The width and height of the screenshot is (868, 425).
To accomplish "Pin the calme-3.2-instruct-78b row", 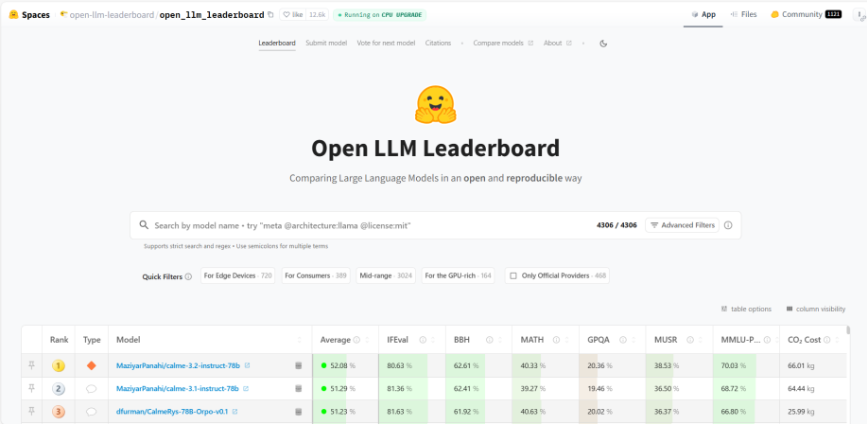I will click(x=31, y=365).
